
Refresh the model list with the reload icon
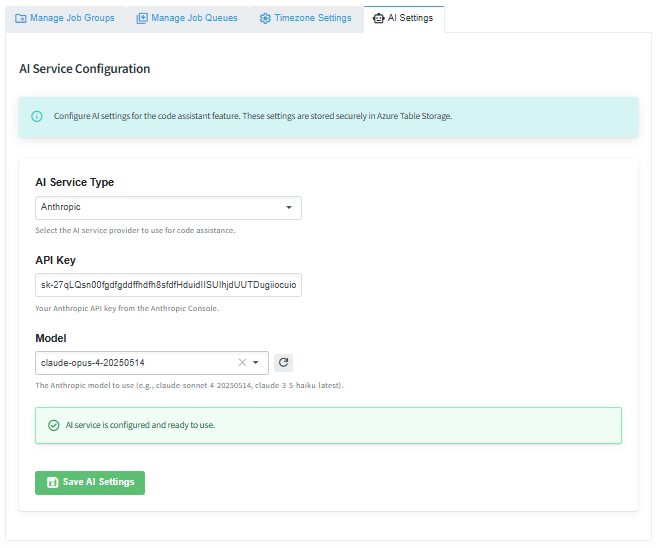pyautogui.click(x=283, y=362)
